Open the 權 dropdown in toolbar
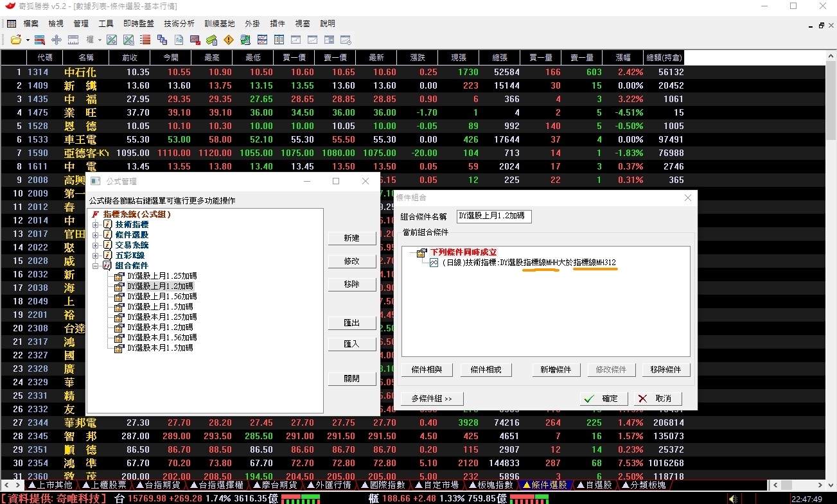837x504 pixels. click(x=94, y=40)
